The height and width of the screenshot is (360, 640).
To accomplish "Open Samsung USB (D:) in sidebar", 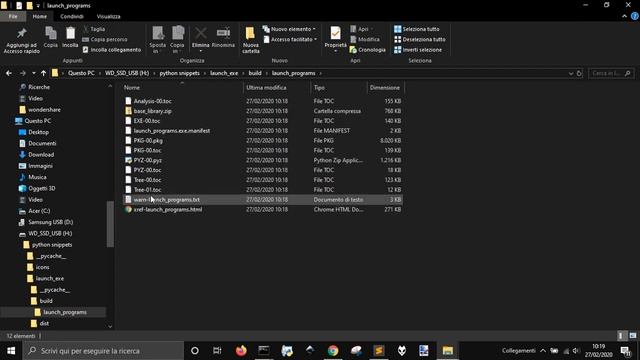I will click(x=51, y=222).
